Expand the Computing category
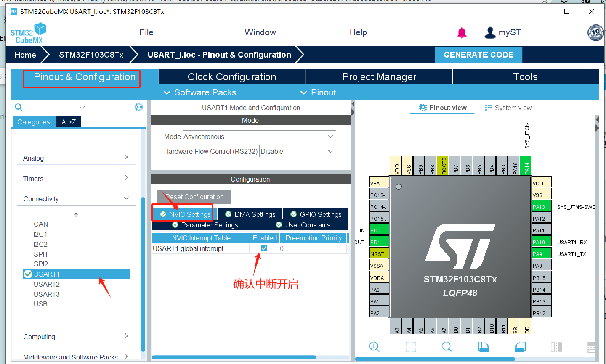The width and height of the screenshot is (606, 364). click(76, 336)
